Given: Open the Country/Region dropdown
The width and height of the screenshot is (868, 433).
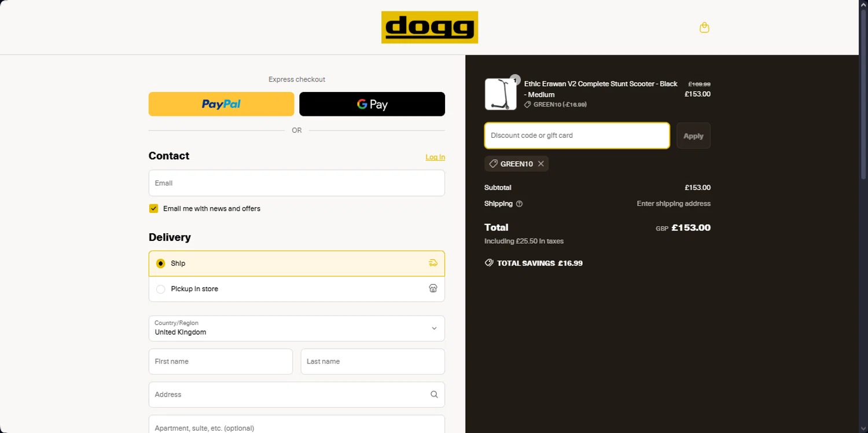Looking at the screenshot, I should pos(297,328).
